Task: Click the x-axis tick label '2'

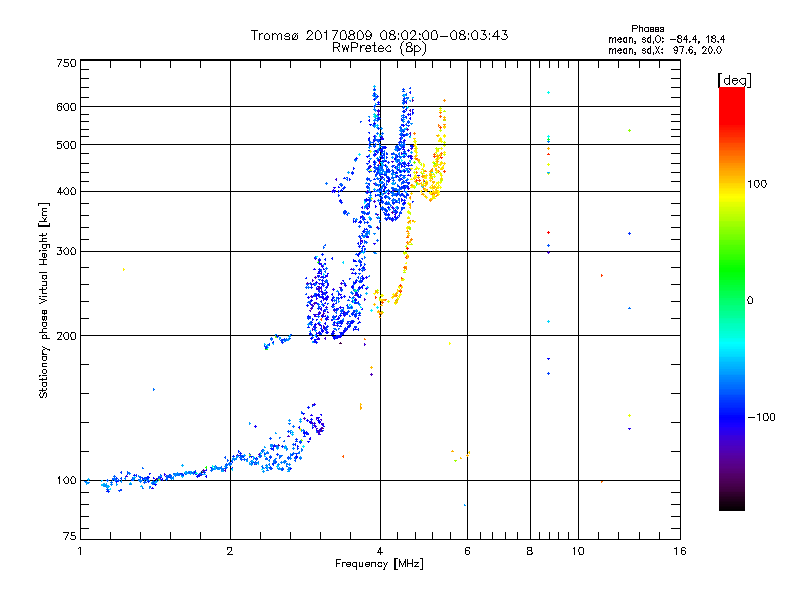Action: [x=230, y=551]
